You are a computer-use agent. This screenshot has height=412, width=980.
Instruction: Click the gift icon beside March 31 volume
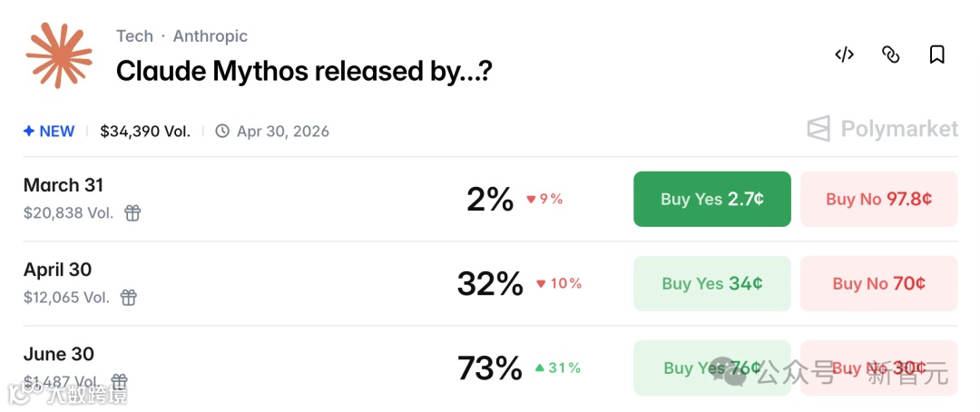[132, 213]
